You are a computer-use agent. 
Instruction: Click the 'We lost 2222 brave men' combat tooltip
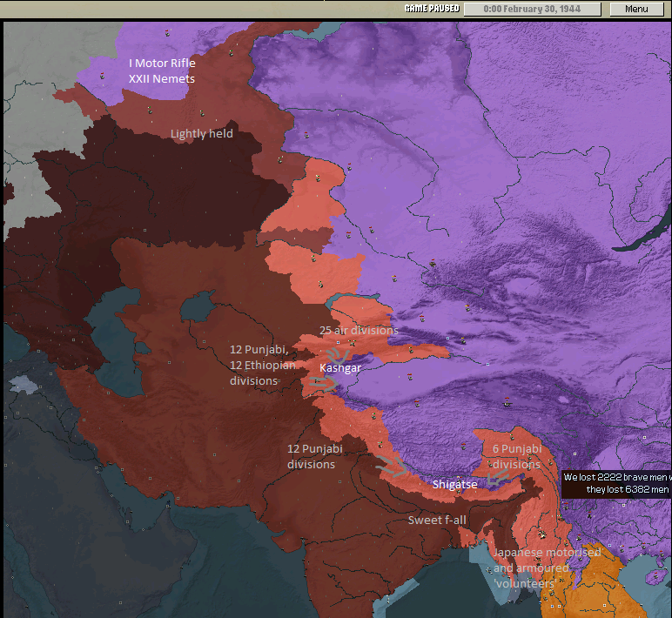point(616,484)
